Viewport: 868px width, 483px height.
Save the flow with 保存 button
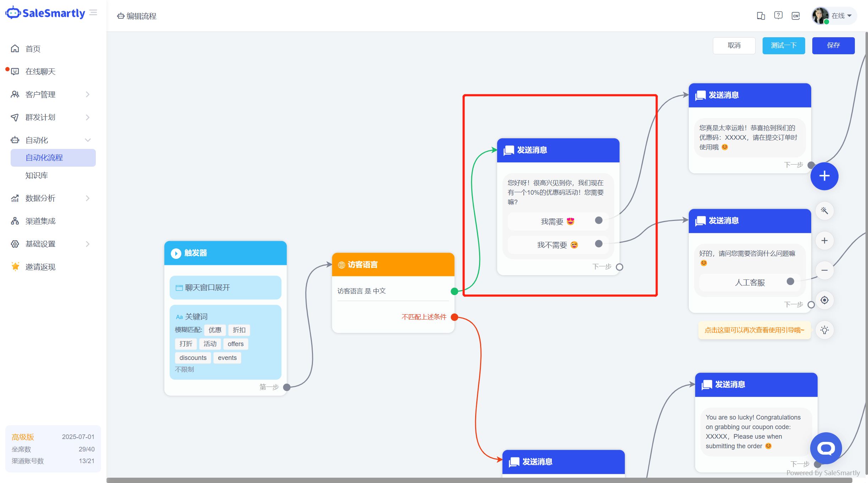click(x=833, y=45)
